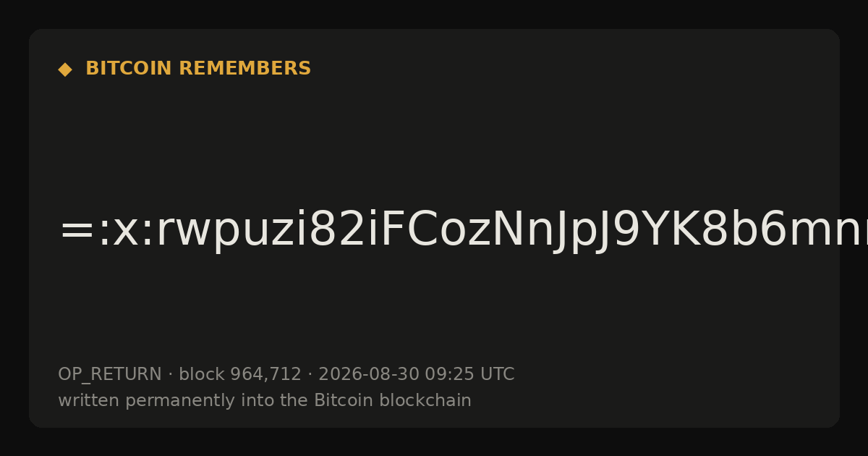Click the BITCOIN REMEMBERS heading

pos(198,69)
